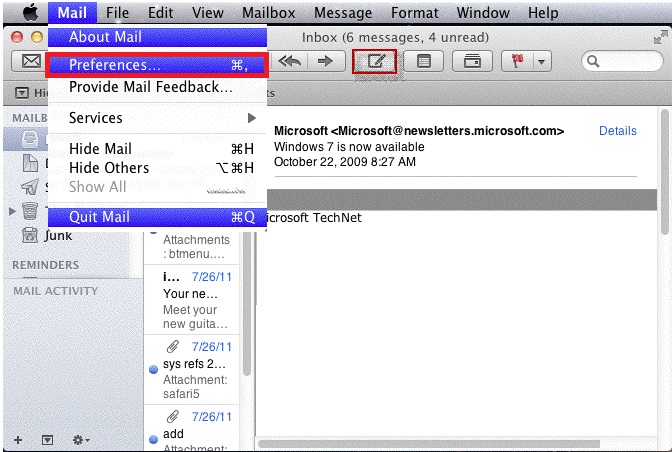Open the Apple menu
This screenshot has width=672, height=452.
(x=30, y=12)
